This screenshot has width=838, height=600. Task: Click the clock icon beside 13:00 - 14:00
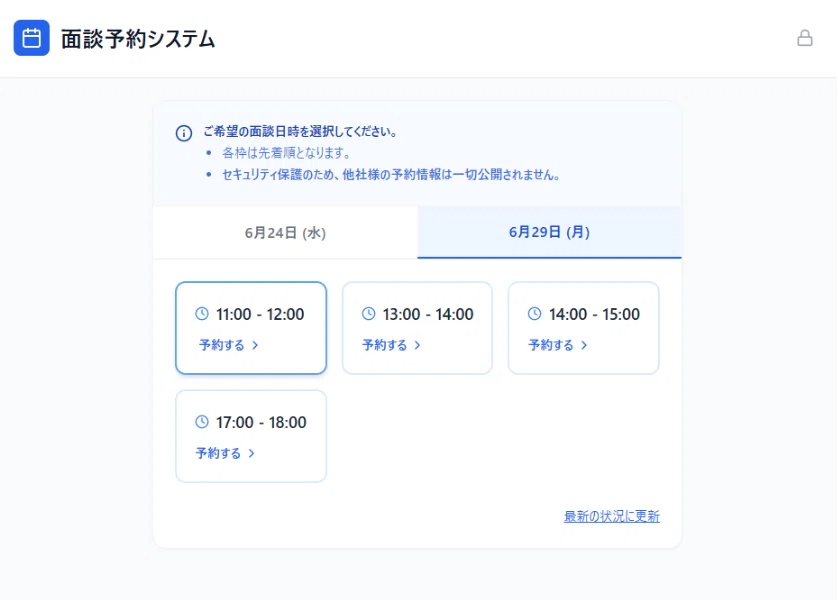click(368, 314)
